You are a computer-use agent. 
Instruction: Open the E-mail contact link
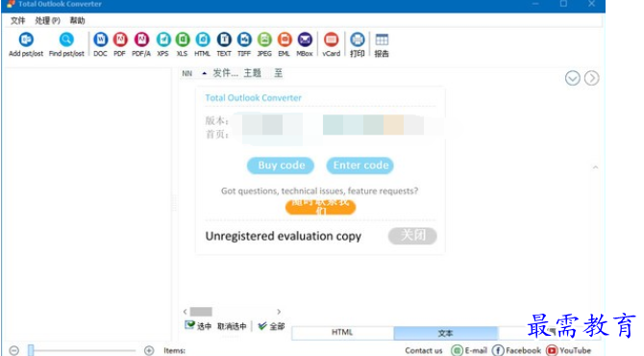point(469,350)
